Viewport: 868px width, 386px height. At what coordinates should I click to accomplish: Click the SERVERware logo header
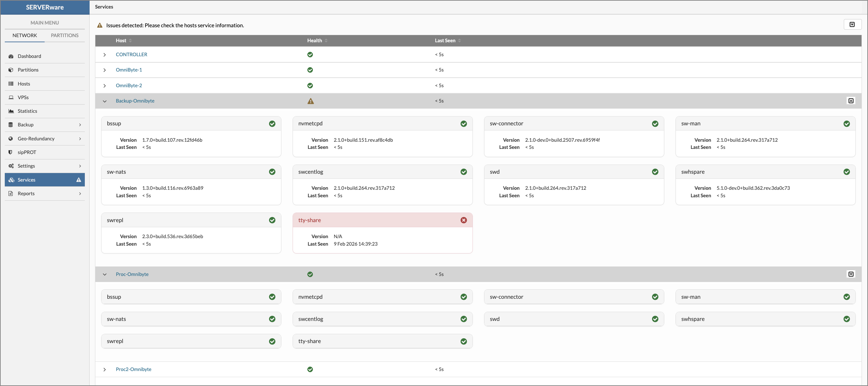point(45,7)
